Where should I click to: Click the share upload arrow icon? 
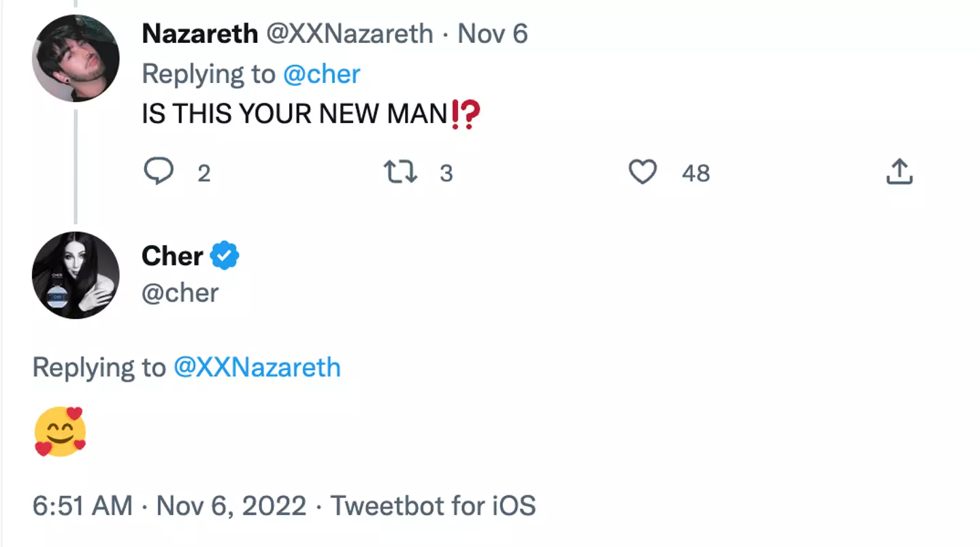(x=899, y=172)
